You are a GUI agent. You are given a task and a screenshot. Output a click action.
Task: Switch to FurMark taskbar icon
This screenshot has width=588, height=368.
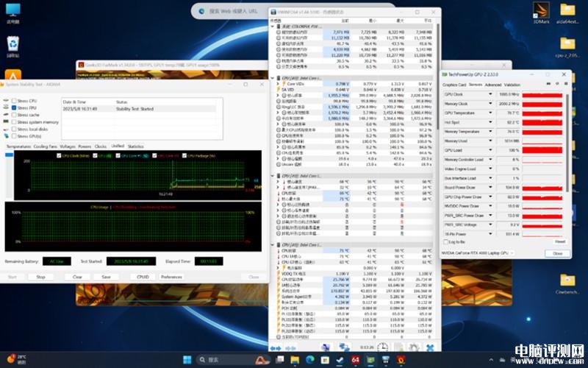click(x=401, y=360)
